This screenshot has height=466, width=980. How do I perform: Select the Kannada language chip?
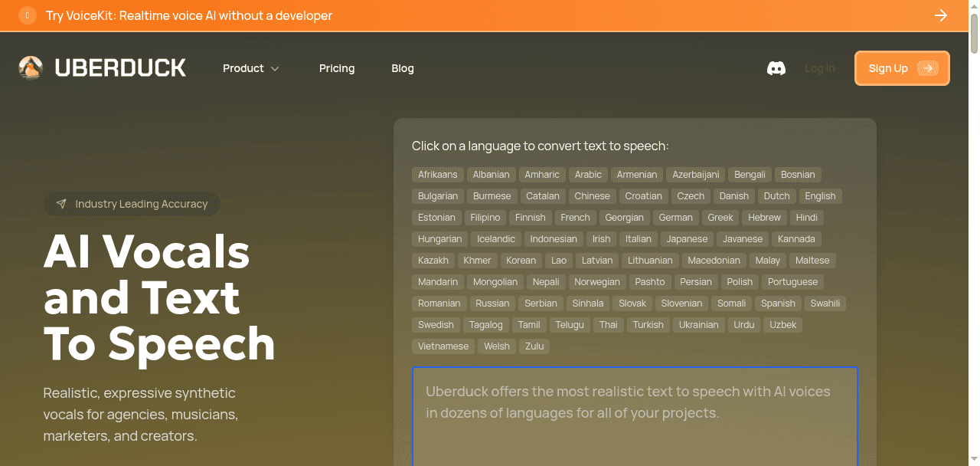(x=797, y=239)
